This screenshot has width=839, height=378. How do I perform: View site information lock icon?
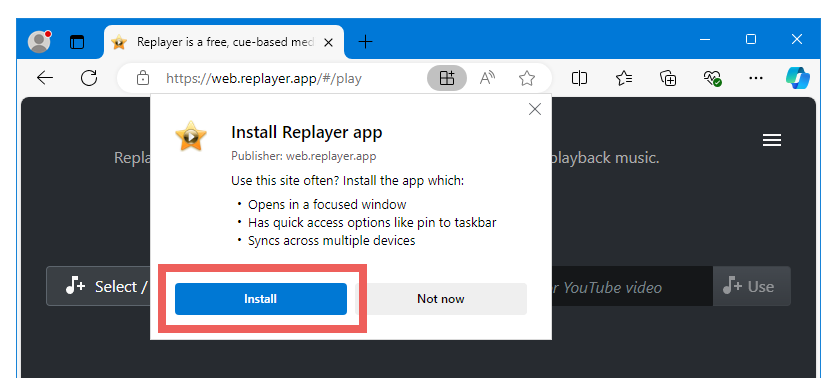tap(142, 78)
